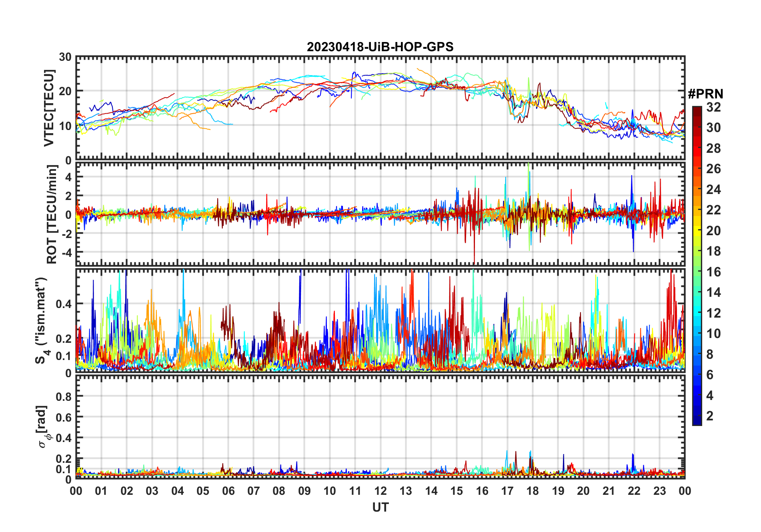Click the plot title 20230418-UiB-HOP-GPS

click(x=380, y=47)
